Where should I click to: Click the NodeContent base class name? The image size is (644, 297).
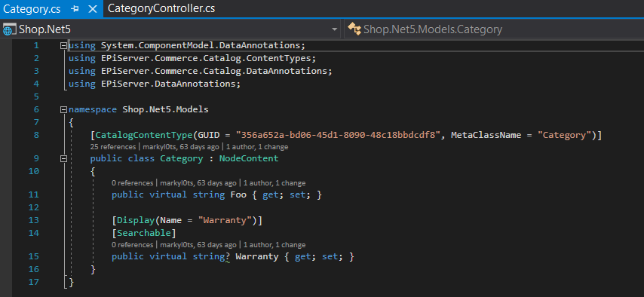(249, 158)
